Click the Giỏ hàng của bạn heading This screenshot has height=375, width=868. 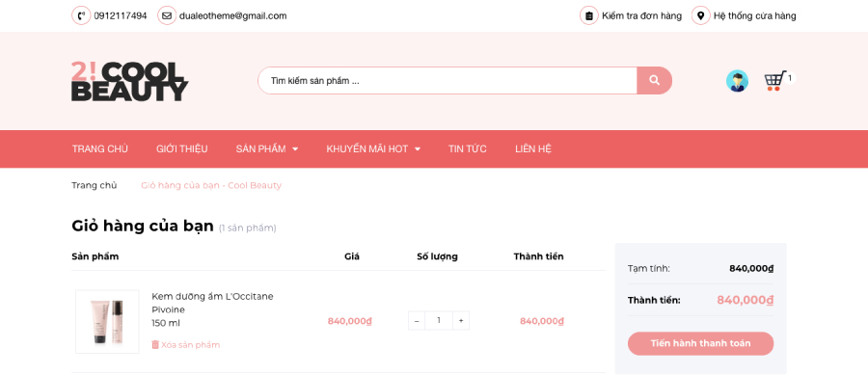coord(143,226)
